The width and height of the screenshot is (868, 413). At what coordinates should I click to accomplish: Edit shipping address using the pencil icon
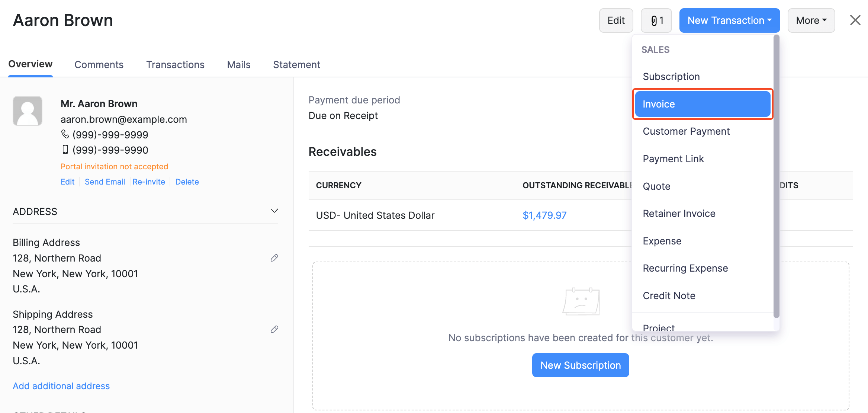[x=274, y=329]
